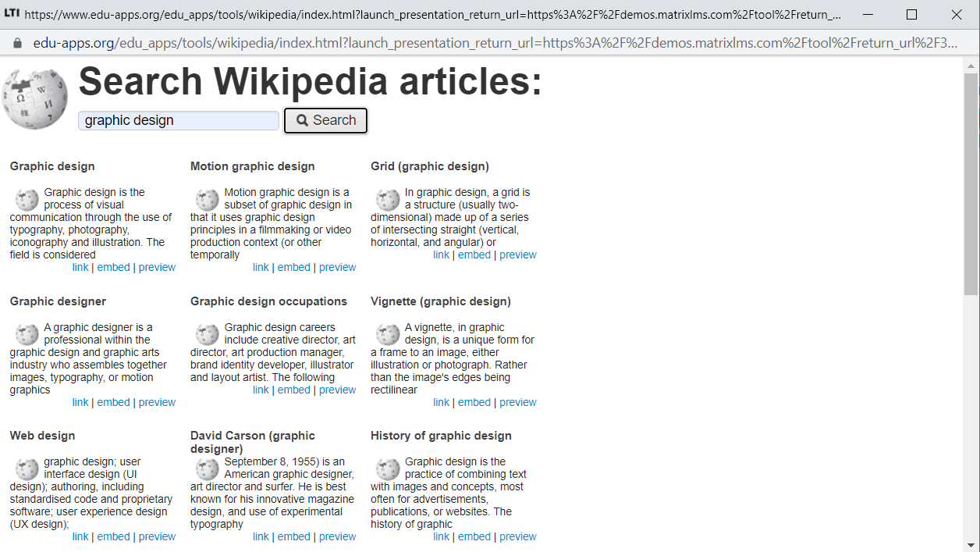Click the search box containing 'graphic design'
Screen dimensions: 980x552
coord(179,120)
